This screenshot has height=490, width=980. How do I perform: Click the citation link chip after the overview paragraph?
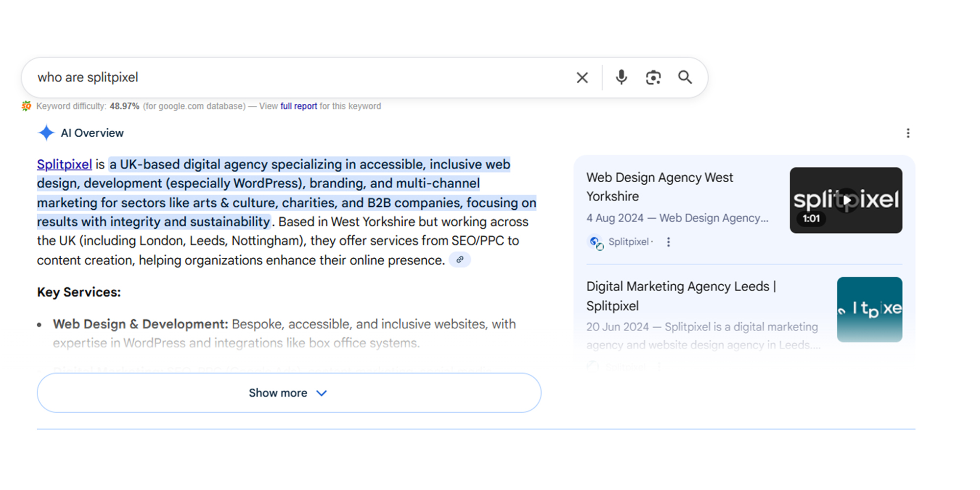point(460,260)
